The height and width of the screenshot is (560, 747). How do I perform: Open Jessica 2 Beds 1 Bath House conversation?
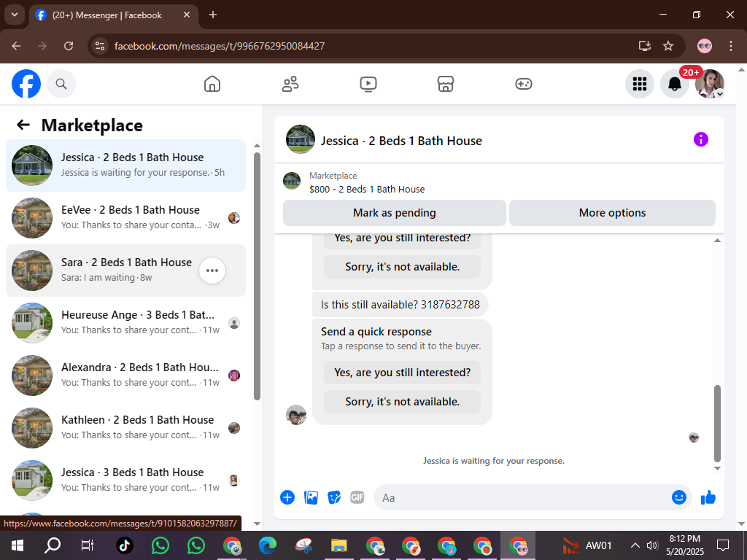tap(125, 166)
